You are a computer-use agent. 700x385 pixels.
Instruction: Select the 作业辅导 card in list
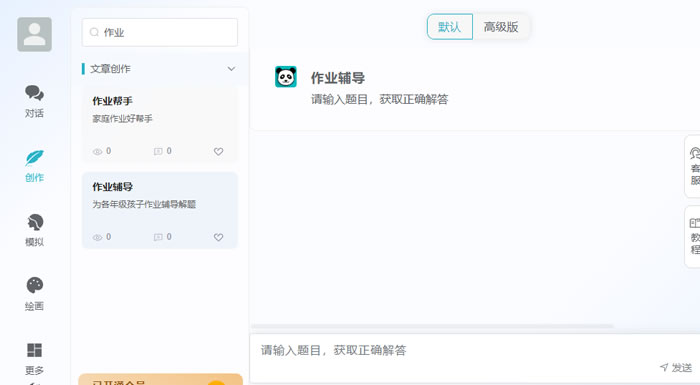(160, 210)
